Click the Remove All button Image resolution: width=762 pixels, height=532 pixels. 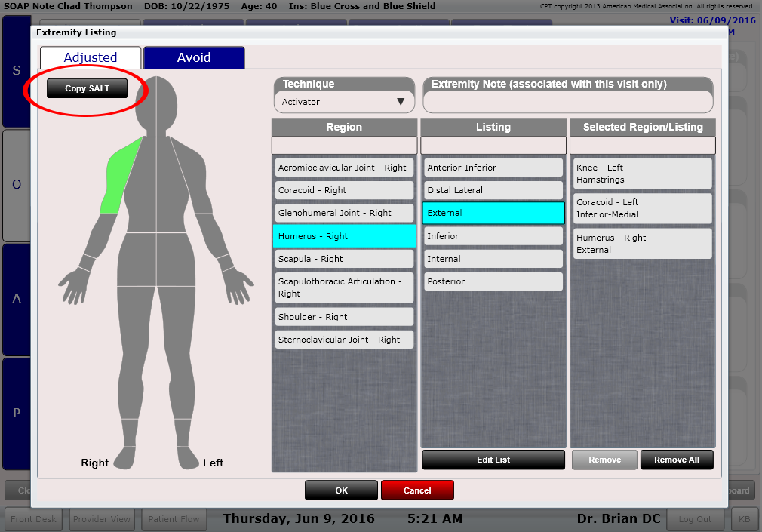point(676,460)
